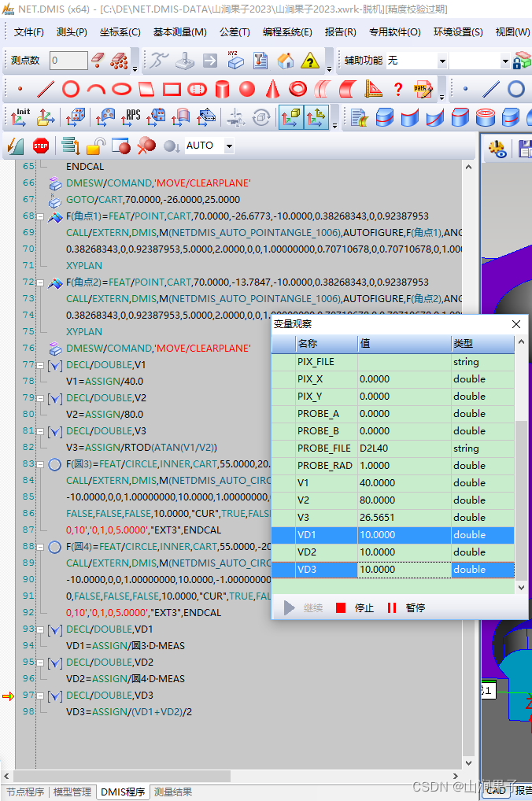Open the 文件(F) menu
Image resolution: width=532 pixels, height=801 pixels.
tap(28, 32)
